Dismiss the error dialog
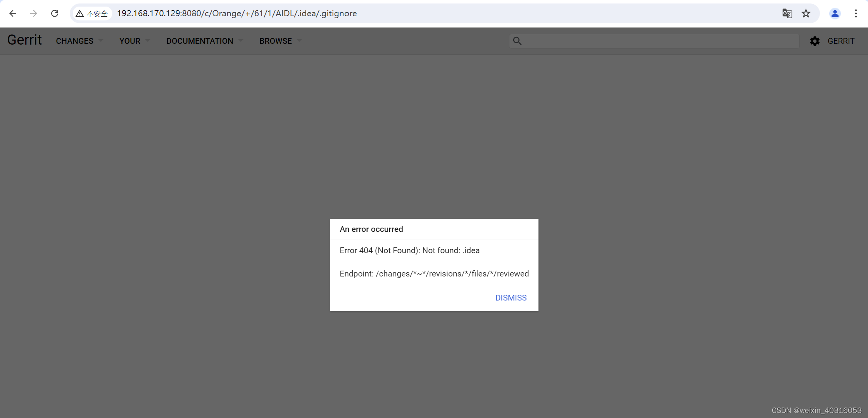The width and height of the screenshot is (868, 418). click(x=511, y=298)
